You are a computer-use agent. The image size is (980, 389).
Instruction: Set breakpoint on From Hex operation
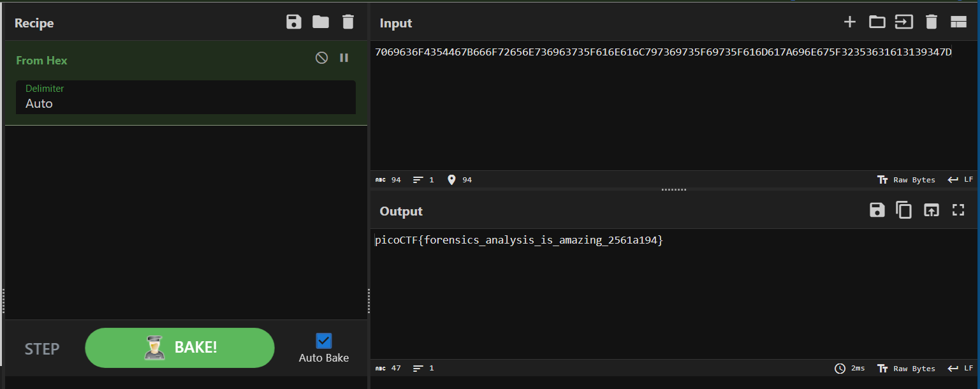coord(344,58)
